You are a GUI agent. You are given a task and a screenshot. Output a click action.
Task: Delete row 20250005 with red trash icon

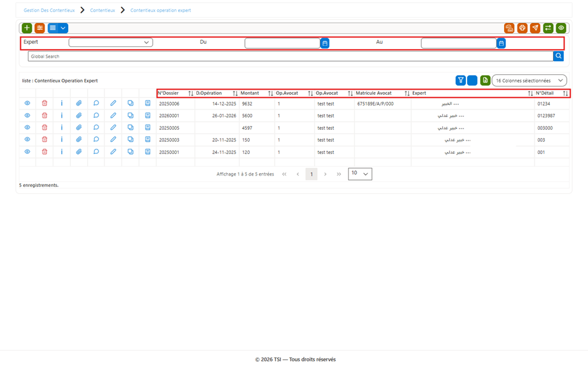pos(44,127)
